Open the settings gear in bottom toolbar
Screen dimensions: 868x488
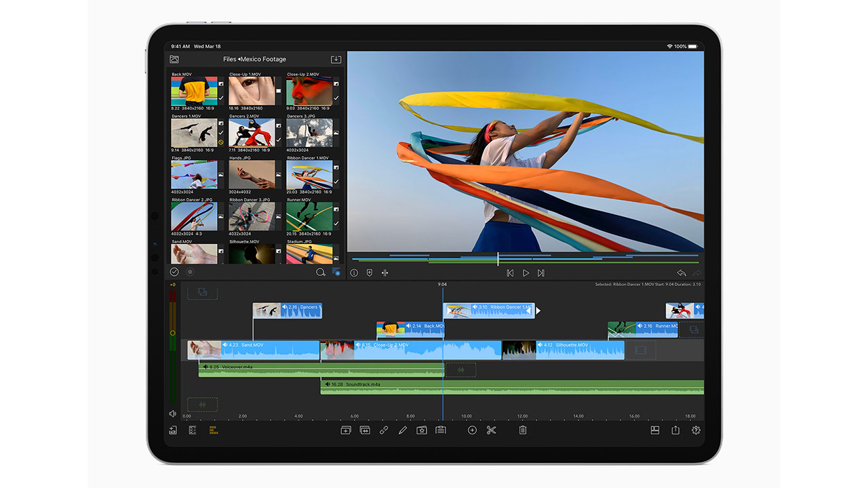[x=696, y=430]
